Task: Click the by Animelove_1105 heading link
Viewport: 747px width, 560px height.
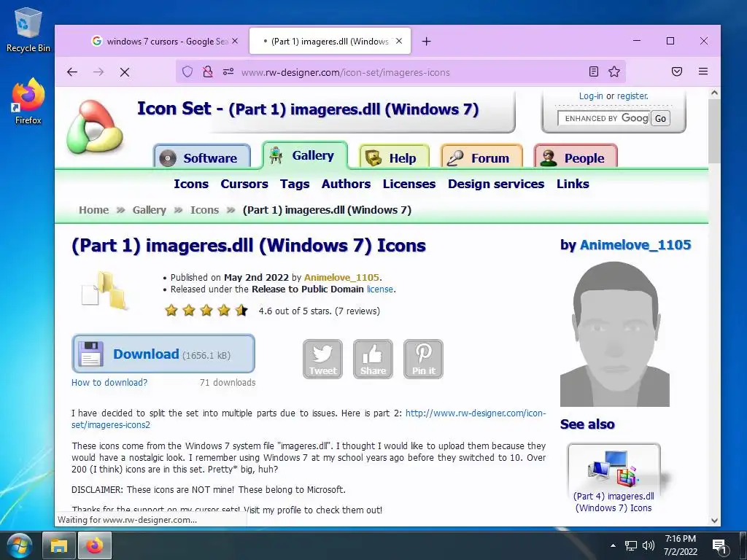Action: point(635,245)
